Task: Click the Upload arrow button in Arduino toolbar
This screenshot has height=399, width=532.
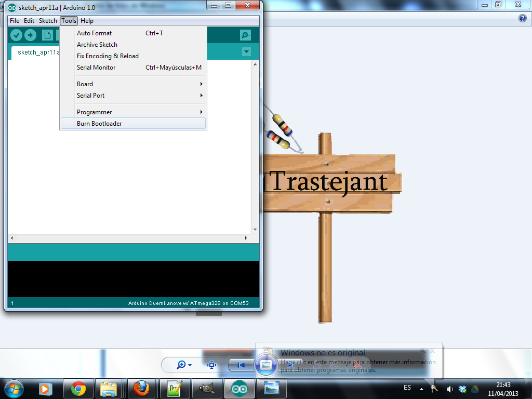Action: click(x=30, y=35)
